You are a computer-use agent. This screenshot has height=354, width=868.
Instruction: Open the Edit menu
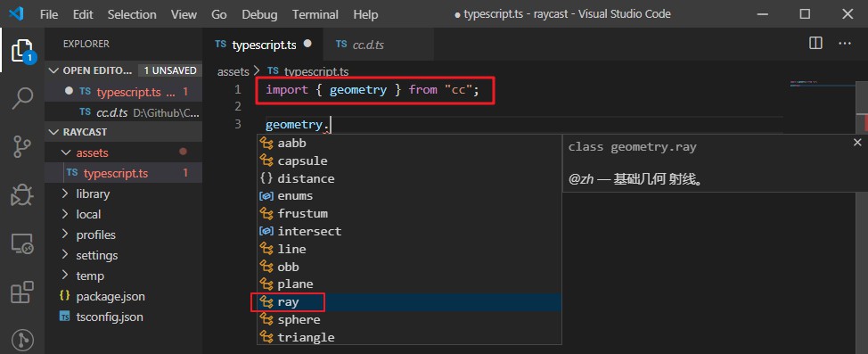[x=83, y=14]
